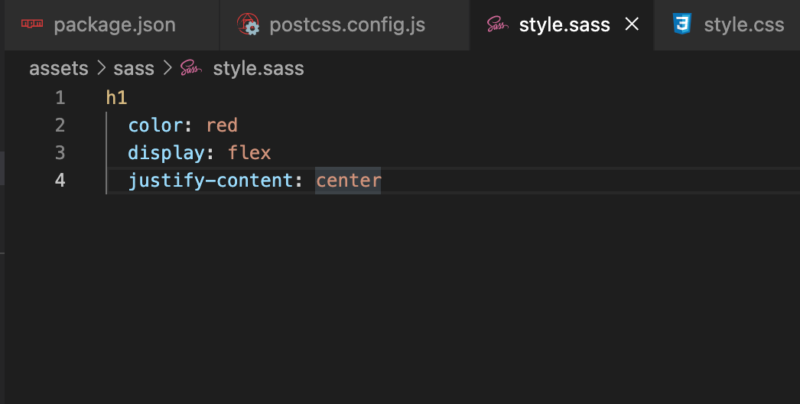Click the PostCSS gear icon in tab bar
800x404 pixels.
click(x=248, y=24)
